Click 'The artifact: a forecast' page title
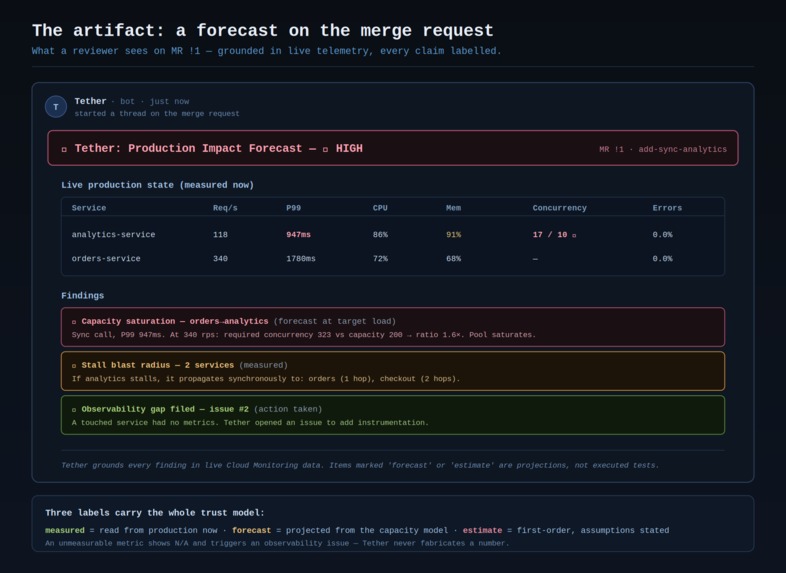 click(x=263, y=31)
